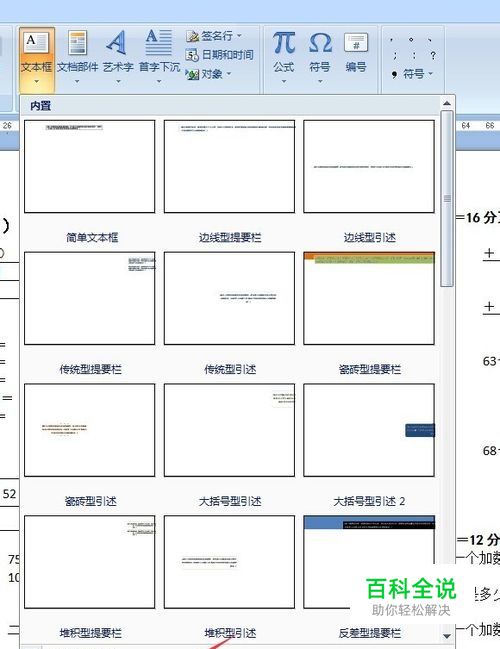
Task: Pick the 瓷砖型引述 thumbnail
Action: [x=89, y=430]
